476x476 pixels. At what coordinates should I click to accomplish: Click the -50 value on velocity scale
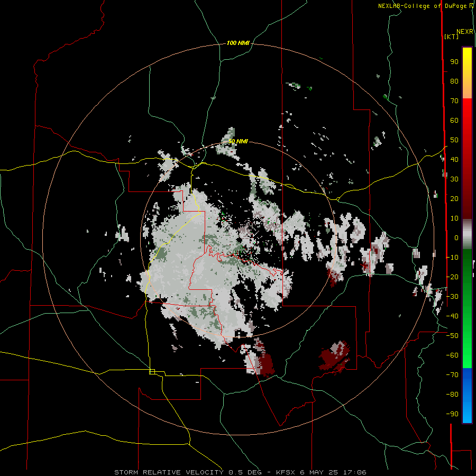click(x=452, y=335)
